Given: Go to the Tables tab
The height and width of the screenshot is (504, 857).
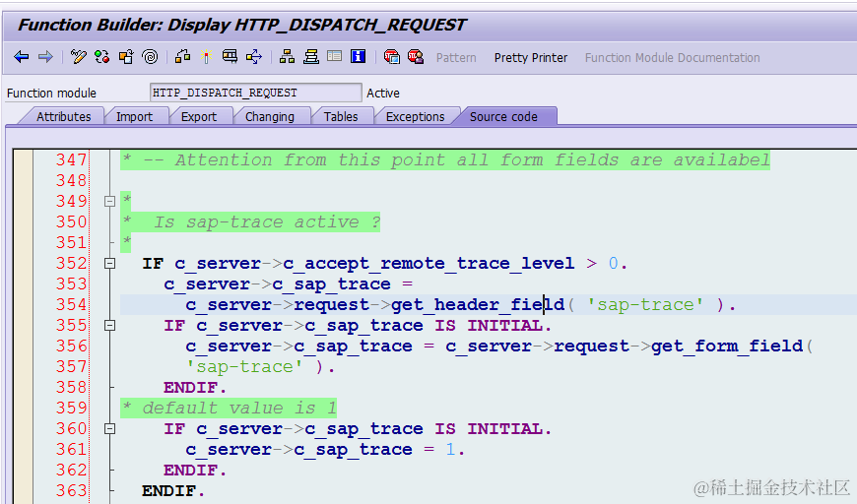Looking at the screenshot, I should click(x=341, y=117).
